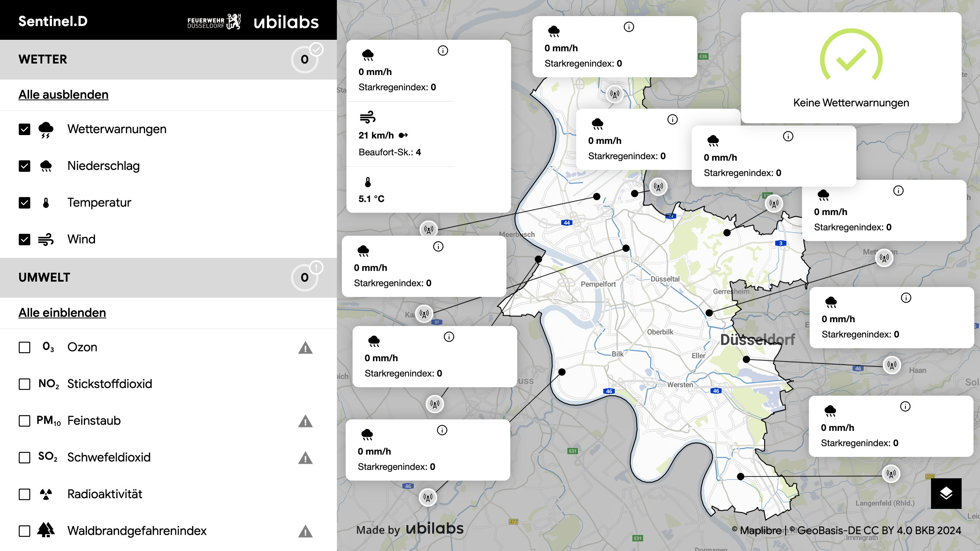The height and width of the screenshot is (551, 980).
Task: Click the weather station marker near Meerbusch
Action: coord(428,230)
